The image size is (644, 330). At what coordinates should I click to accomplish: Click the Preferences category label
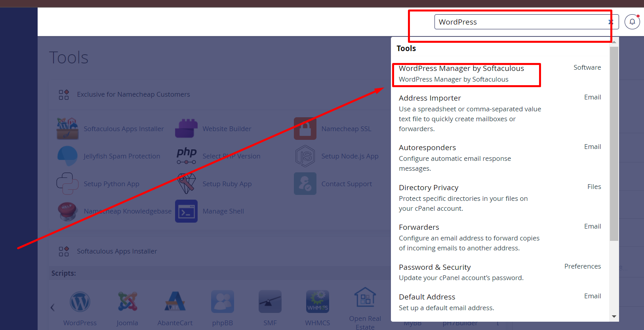click(583, 266)
